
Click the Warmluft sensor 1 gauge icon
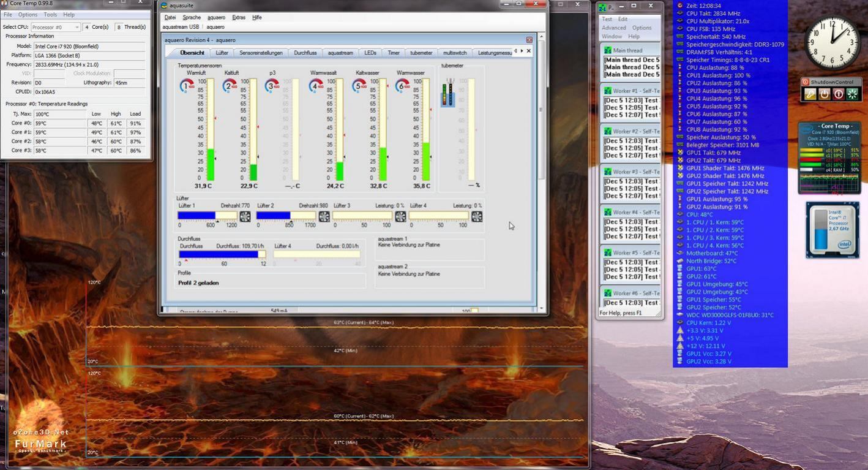pyautogui.click(x=187, y=86)
